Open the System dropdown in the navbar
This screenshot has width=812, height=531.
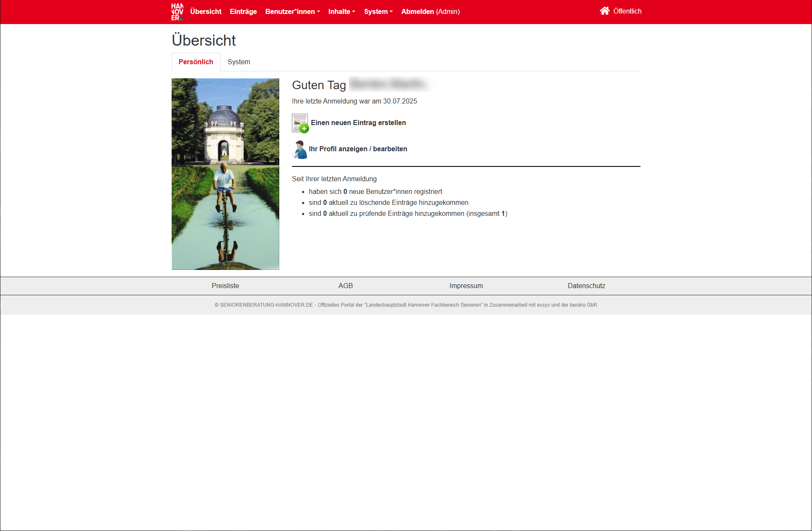[378, 11]
